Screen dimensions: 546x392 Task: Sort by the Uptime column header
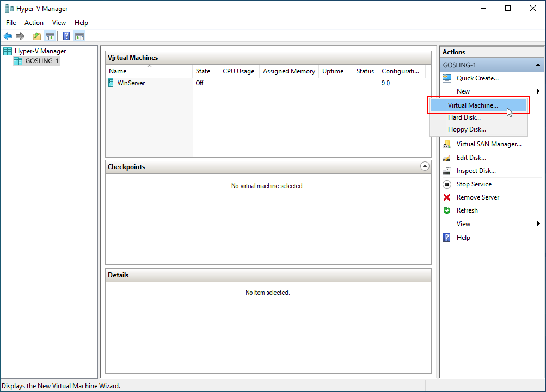336,71
